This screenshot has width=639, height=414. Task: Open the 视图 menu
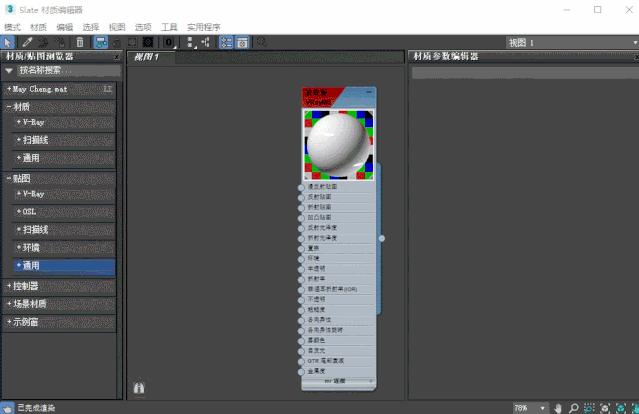click(117, 27)
